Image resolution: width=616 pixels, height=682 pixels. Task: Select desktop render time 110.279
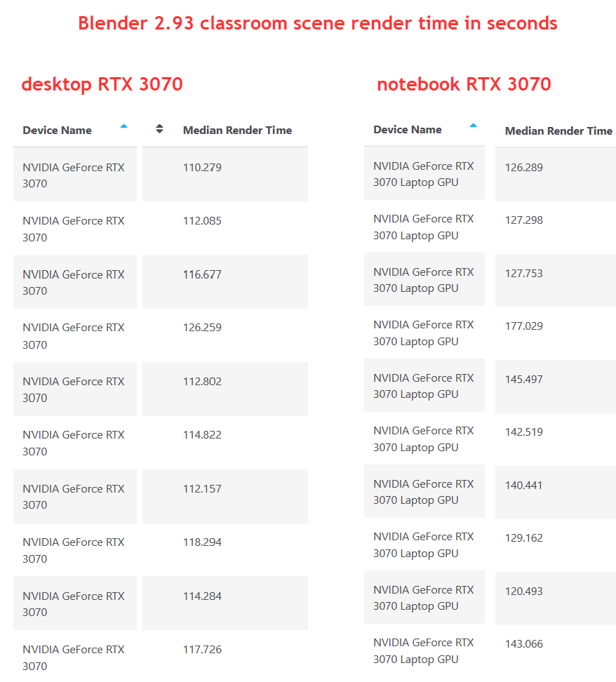pos(202,168)
